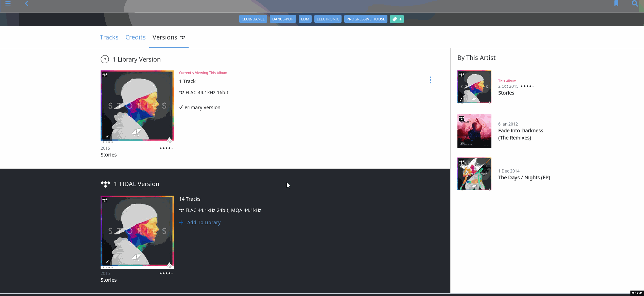Click the TIDAL icon beside FLAC 44.1kHz 16bit

[181, 93]
